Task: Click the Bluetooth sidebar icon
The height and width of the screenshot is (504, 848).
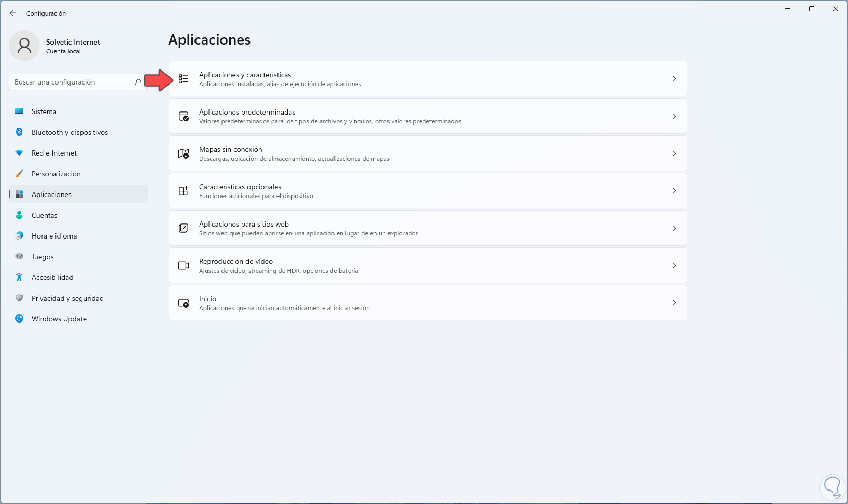Action: tap(19, 132)
